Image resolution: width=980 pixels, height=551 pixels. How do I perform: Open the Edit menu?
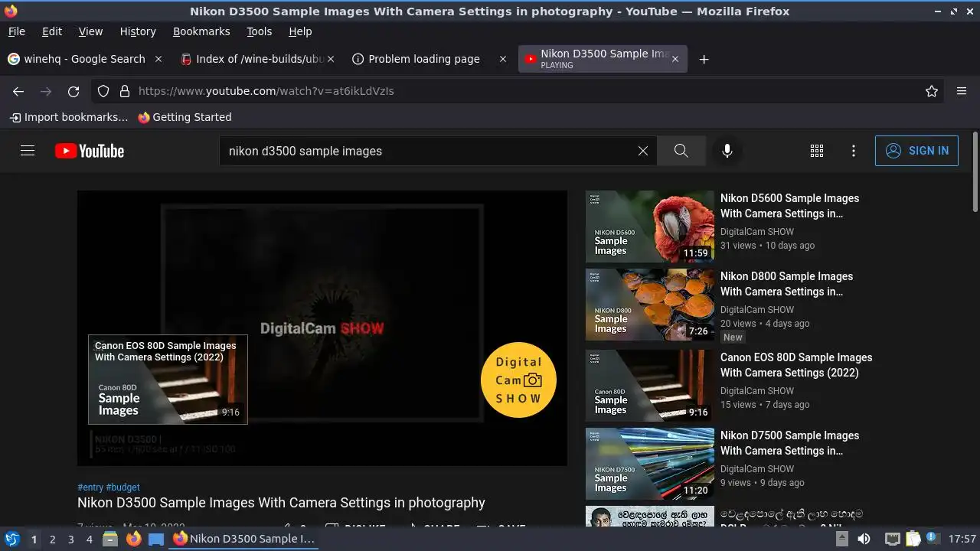point(52,31)
